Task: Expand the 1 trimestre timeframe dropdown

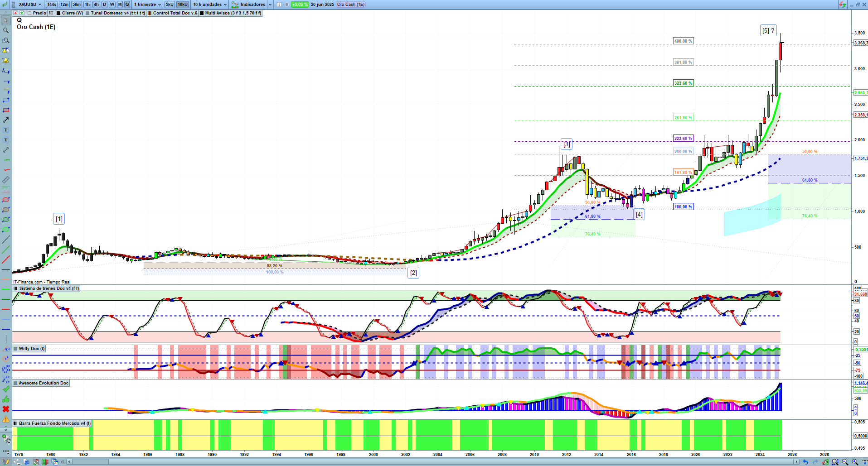Action: 147,5
